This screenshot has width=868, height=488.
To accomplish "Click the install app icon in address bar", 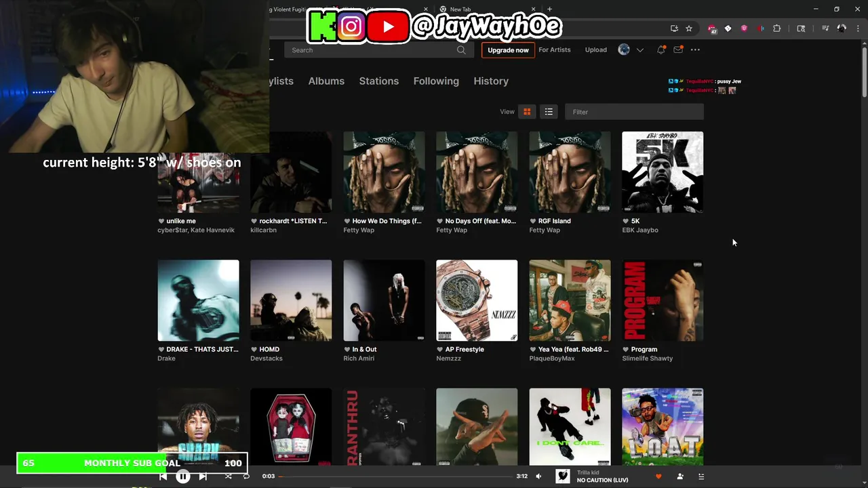I will [674, 28].
